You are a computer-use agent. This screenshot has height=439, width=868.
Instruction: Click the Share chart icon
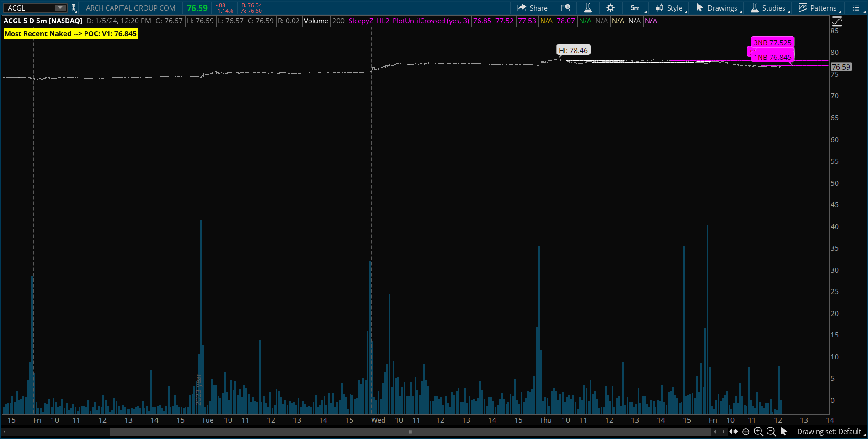(x=532, y=8)
